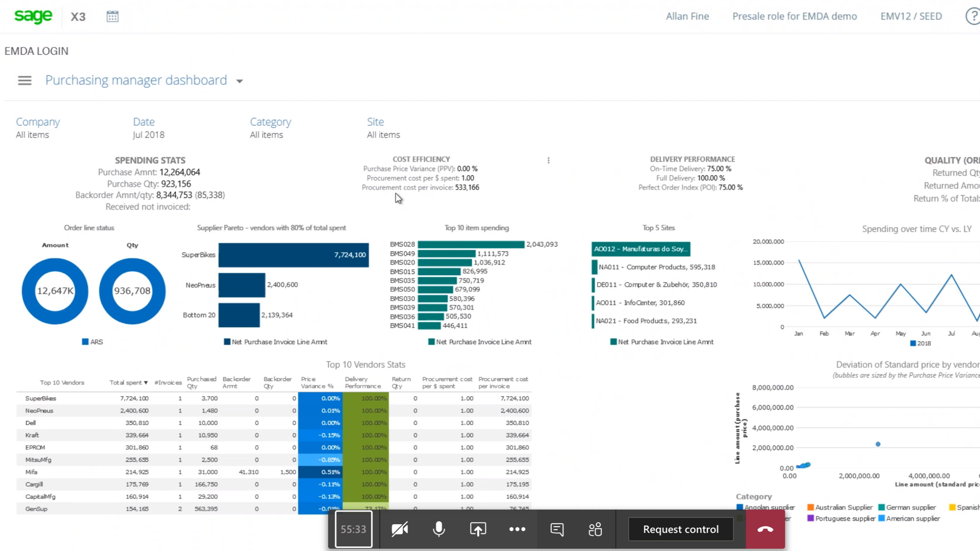Select the NeoPneus bar in Pareto chart
The image size is (980, 551).
point(242,285)
